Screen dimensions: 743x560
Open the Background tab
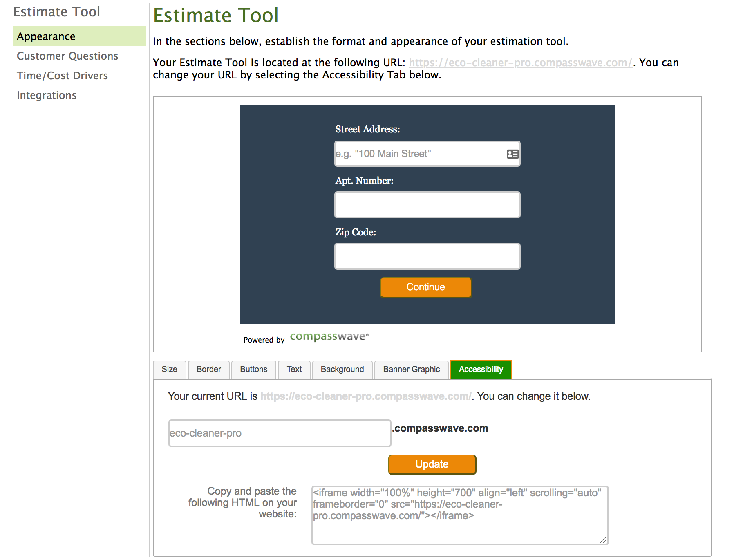[x=342, y=369]
